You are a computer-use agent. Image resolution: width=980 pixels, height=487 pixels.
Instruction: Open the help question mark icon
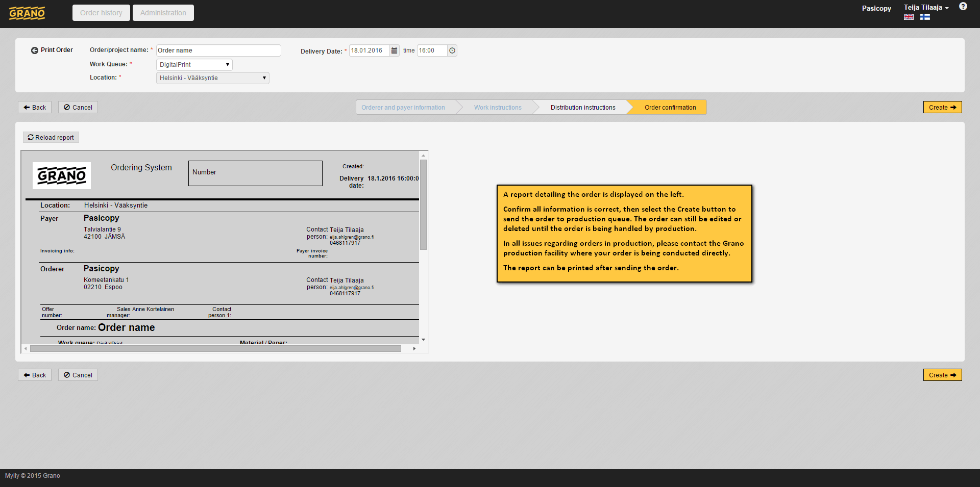pos(963,7)
